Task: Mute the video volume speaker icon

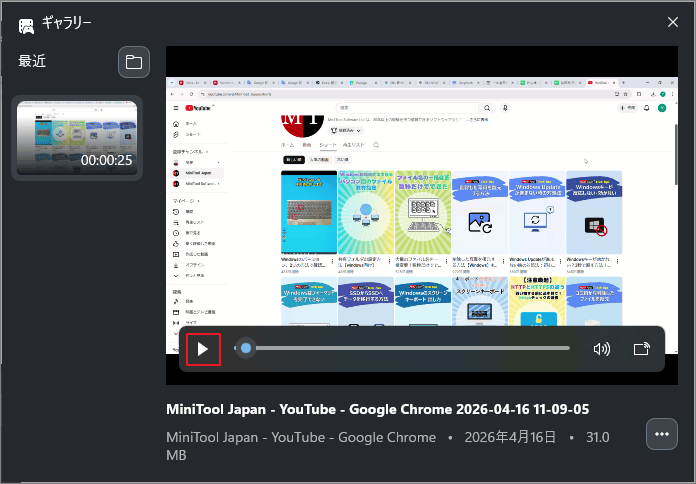Action: (x=602, y=349)
